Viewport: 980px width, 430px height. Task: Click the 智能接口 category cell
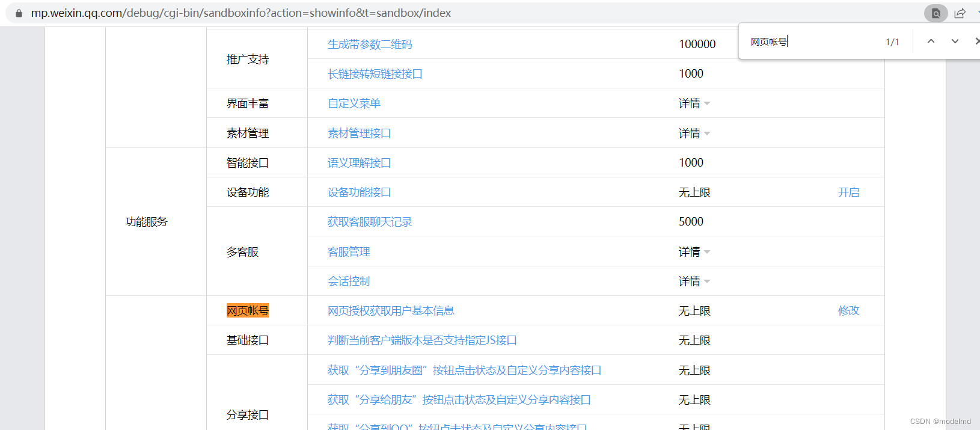pyautogui.click(x=248, y=162)
